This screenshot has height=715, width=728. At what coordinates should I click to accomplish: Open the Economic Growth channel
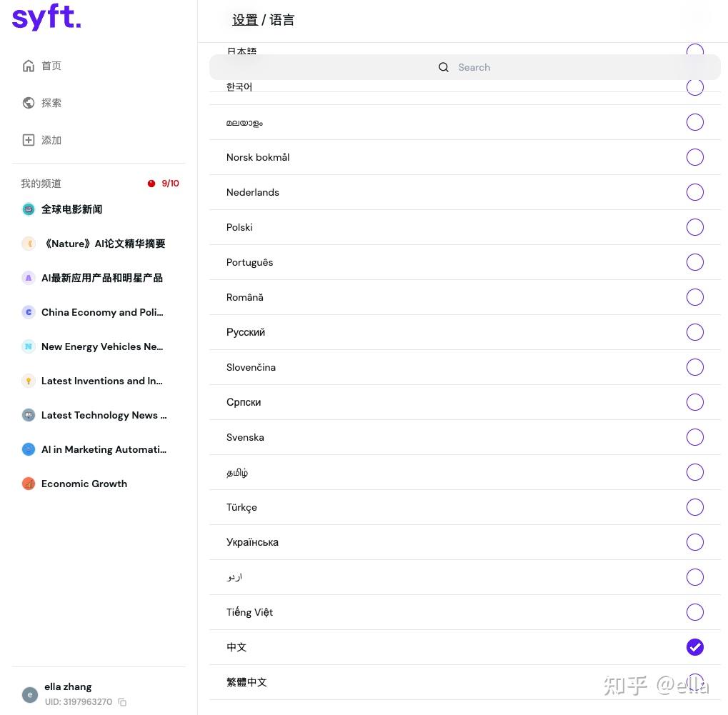[x=84, y=484]
